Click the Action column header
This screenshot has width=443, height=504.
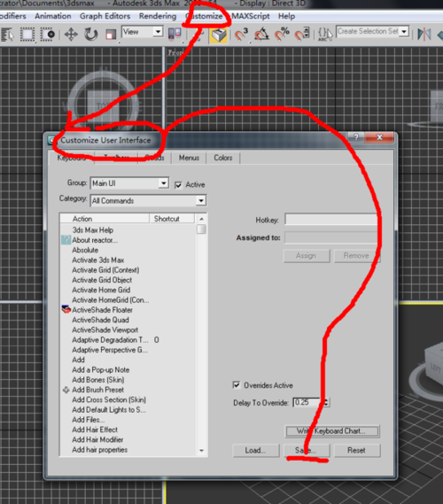[105, 219]
